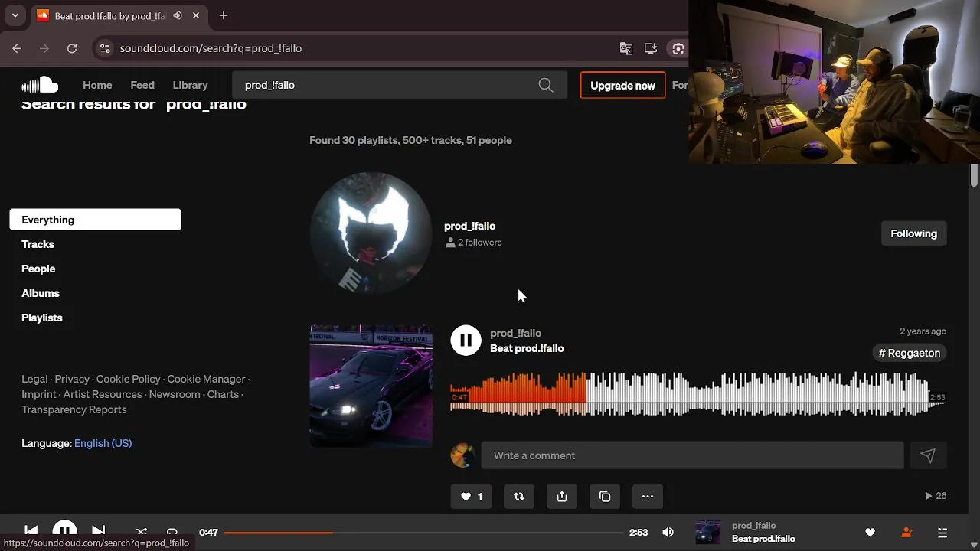
Task: Mute the tab using its speaker icon
Action: tap(178, 15)
